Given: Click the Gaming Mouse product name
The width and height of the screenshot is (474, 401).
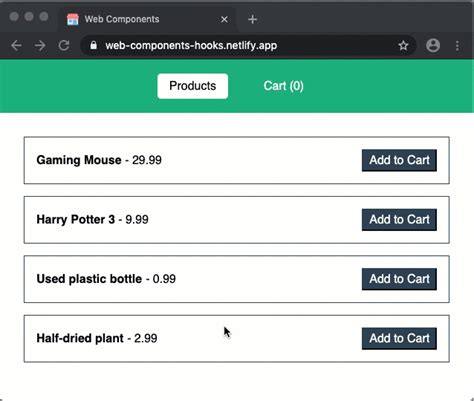Looking at the screenshot, I should [79, 160].
